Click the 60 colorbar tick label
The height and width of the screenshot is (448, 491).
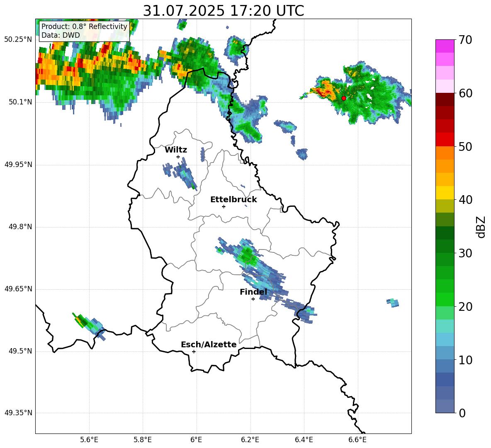[x=465, y=93]
